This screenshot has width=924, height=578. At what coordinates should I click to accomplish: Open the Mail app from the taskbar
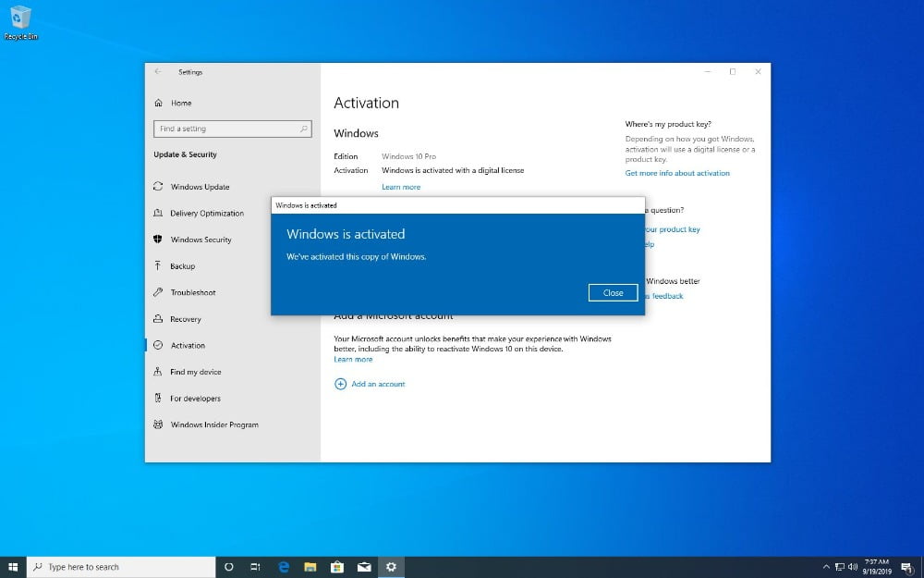coord(364,566)
